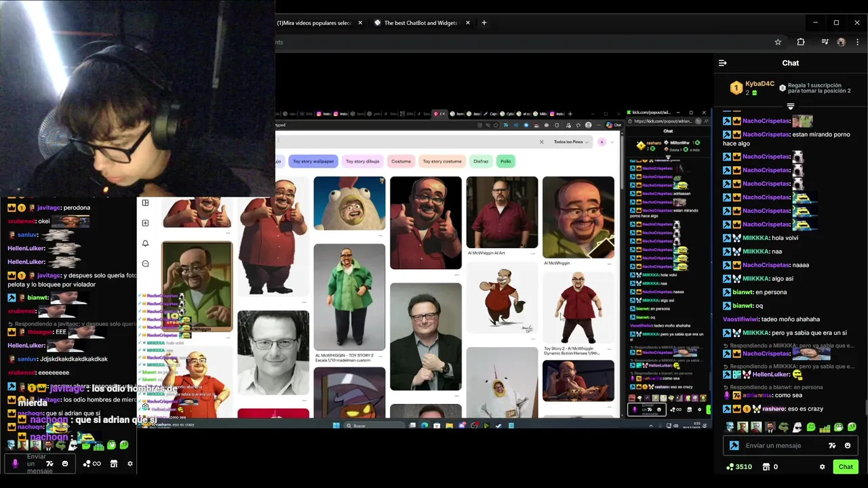Image resolution: width=868 pixels, height=488 pixels.
Task: Clear the Pinterest search with the X
Action: click(x=541, y=142)
